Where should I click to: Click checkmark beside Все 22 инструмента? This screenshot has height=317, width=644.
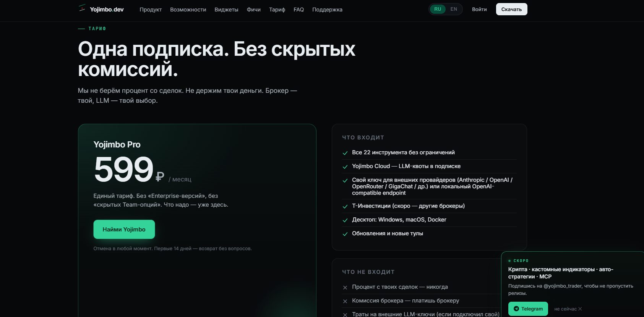(x=345, y=153)
